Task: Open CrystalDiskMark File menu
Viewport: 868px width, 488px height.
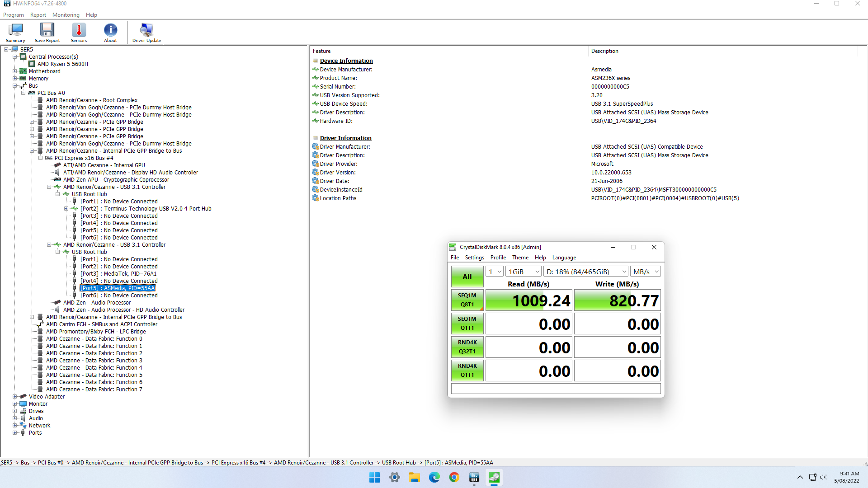Action: (455, 258)
